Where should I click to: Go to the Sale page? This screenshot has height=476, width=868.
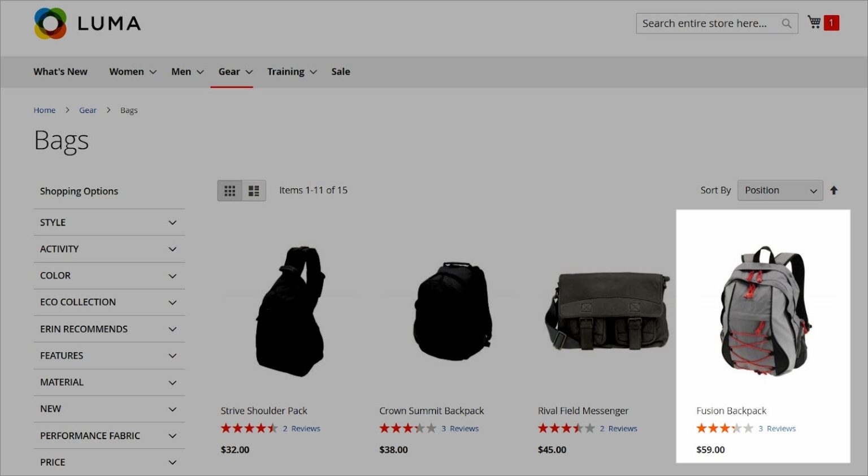340,72
